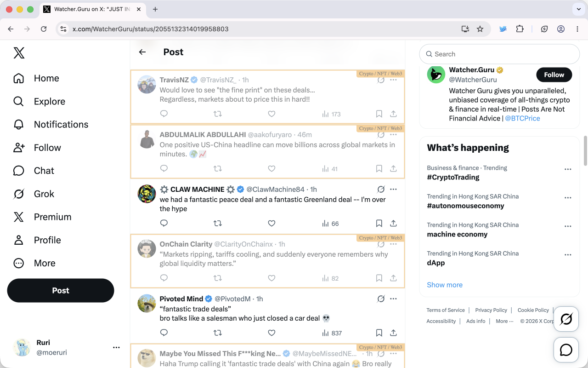
Task: Repost CLAW MACHINE's post
Action: point(218,224)
